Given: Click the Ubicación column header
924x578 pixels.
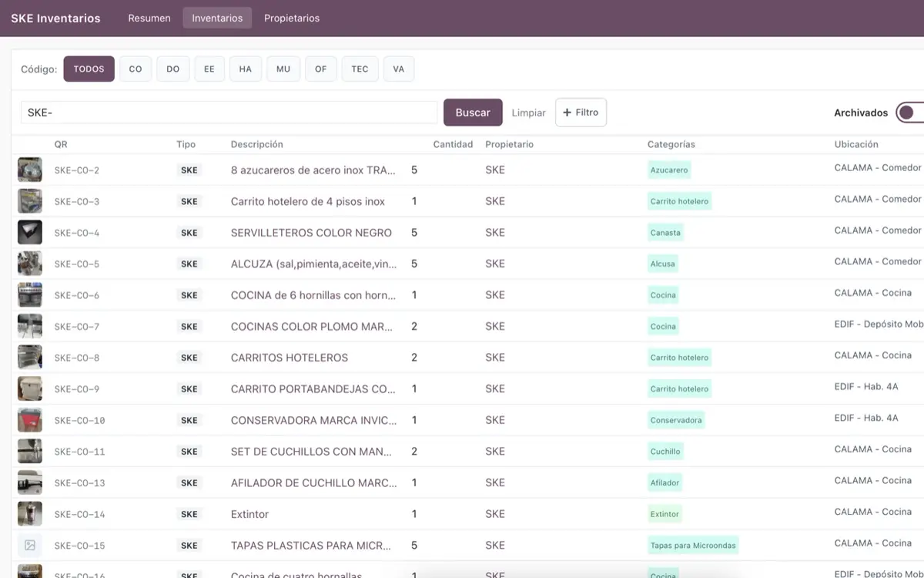Looking at the screenshot, I should [x=856, y=144].
